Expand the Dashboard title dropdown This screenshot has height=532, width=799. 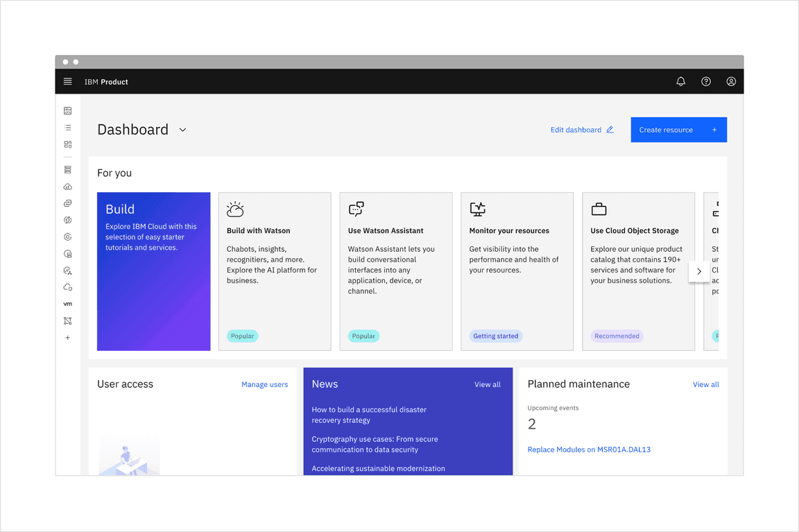point(182,130)
